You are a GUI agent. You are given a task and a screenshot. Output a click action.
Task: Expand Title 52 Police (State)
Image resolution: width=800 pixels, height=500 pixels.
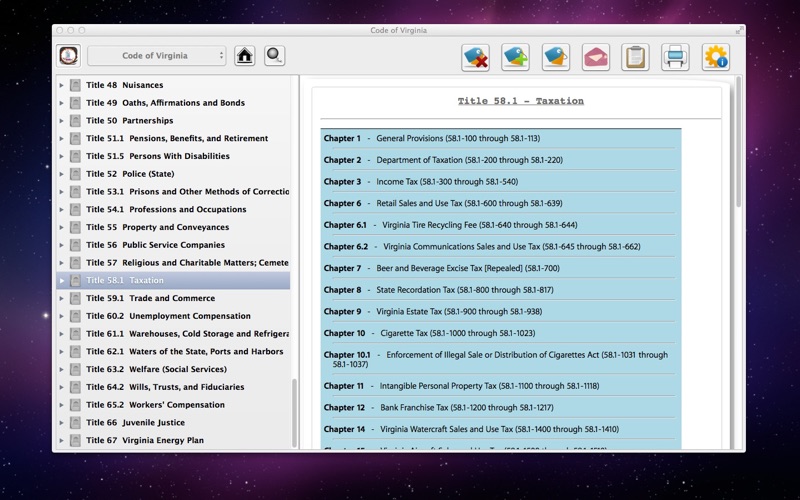click(x=62, y=174)
